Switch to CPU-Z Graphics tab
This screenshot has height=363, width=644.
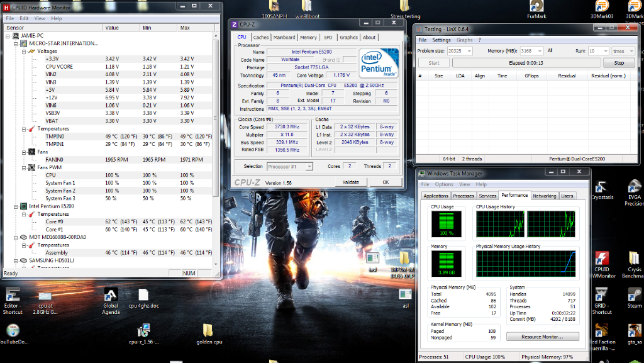[x=348, y=37]
